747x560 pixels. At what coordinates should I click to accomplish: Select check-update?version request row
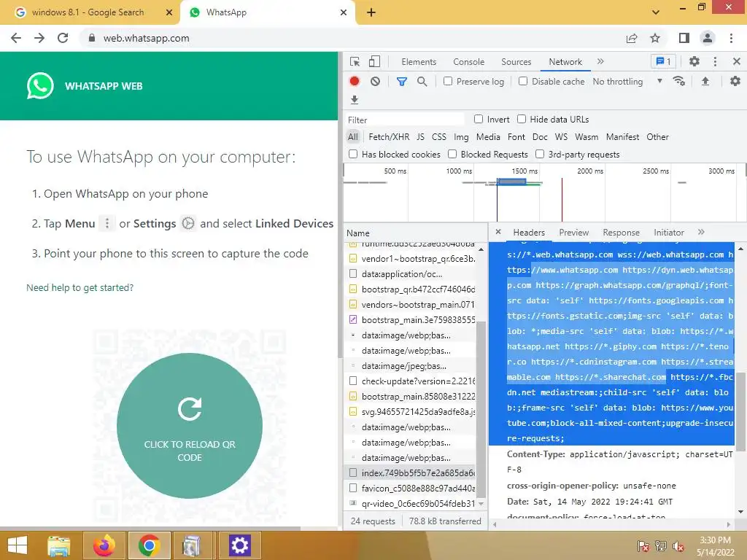coord(410,381)
